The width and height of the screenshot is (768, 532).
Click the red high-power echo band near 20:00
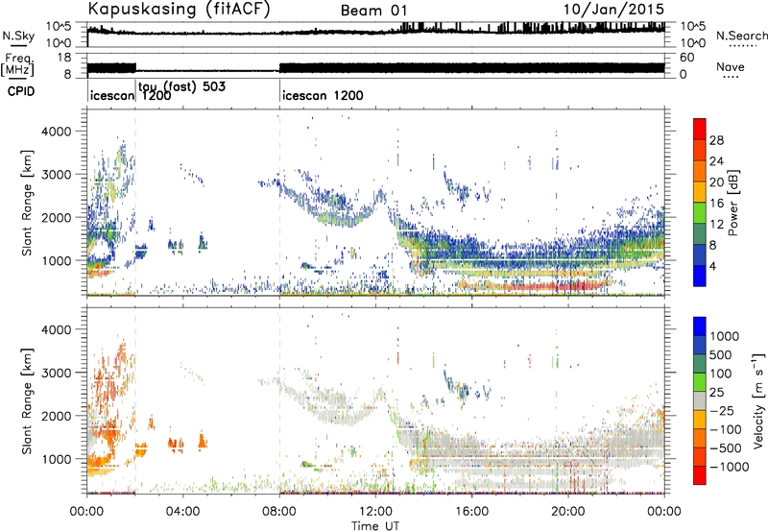click(554, 286)
